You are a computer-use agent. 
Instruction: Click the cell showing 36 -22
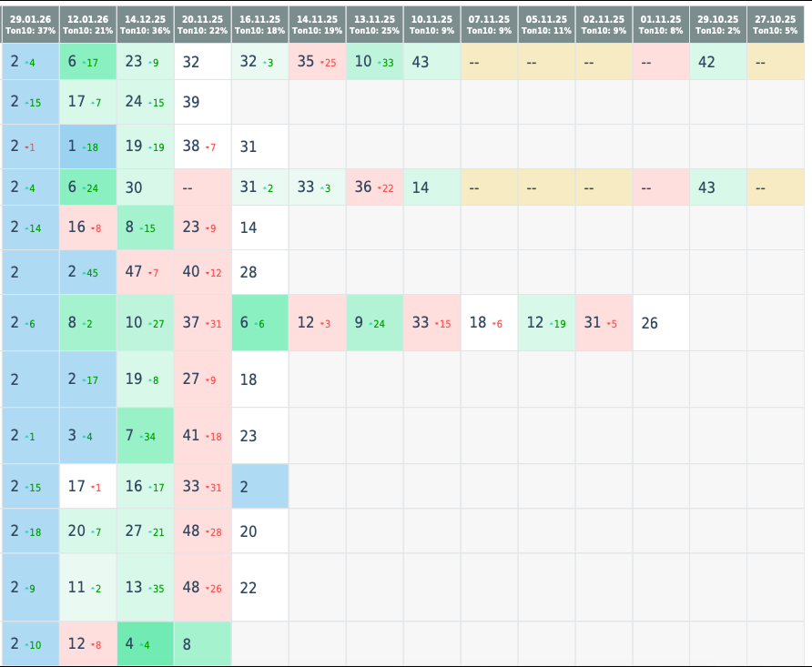[x=374, y=187]
